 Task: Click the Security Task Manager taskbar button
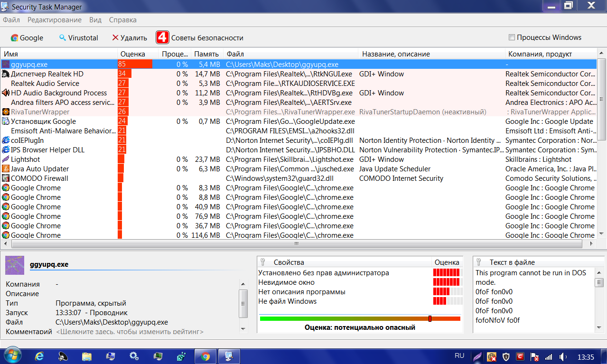[x=229, y=356]
